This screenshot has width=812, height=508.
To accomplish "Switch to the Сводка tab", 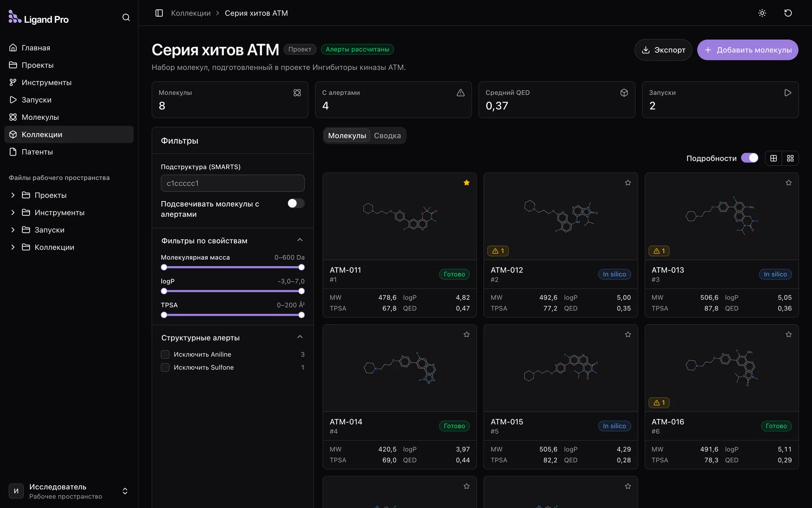I will (387, 136).
